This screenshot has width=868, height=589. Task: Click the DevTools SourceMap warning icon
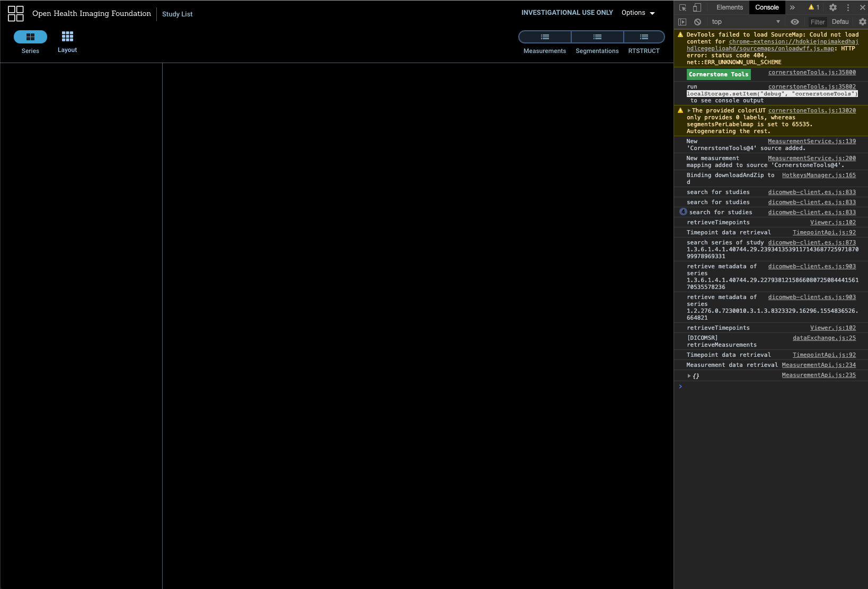coord(680,34)
